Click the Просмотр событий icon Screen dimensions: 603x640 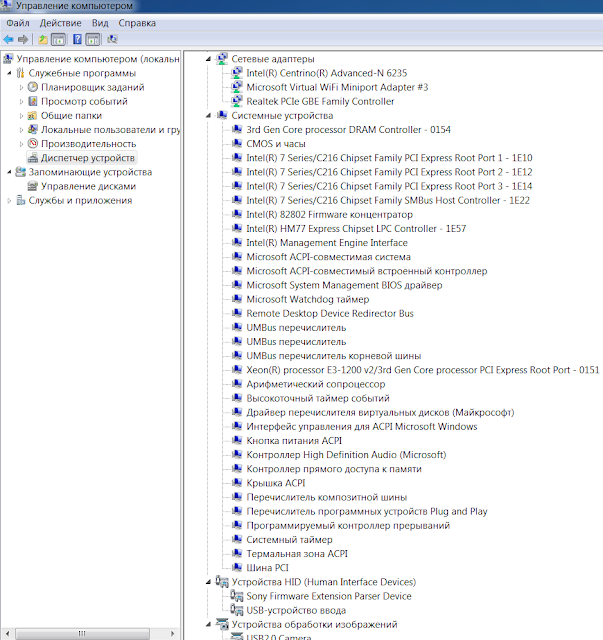click(33, 101)
